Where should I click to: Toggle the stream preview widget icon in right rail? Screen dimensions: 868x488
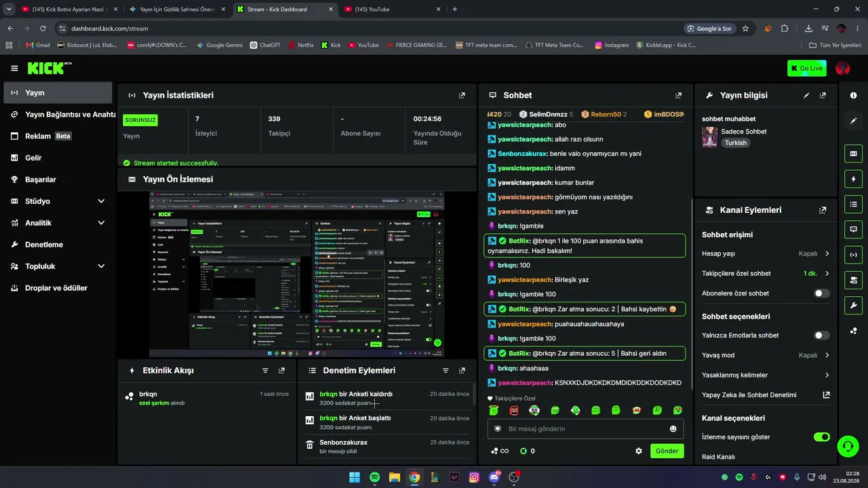coord(853,154)
